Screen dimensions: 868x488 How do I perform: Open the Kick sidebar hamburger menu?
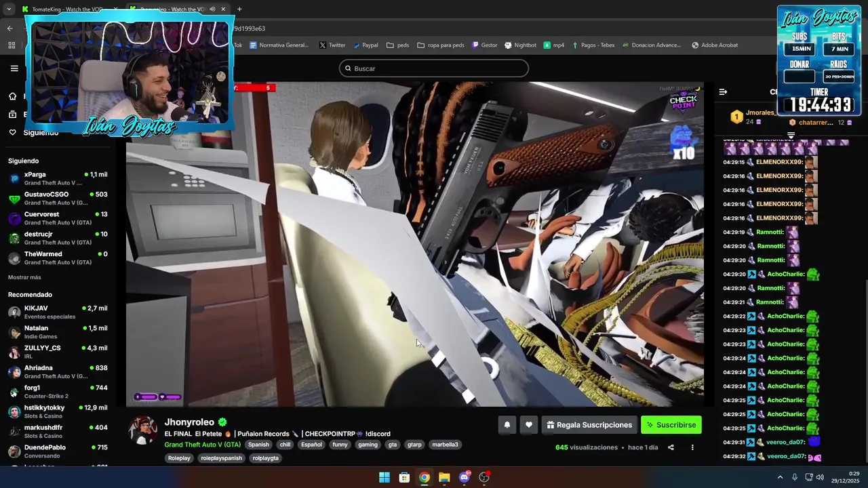[x=14, y=68]
